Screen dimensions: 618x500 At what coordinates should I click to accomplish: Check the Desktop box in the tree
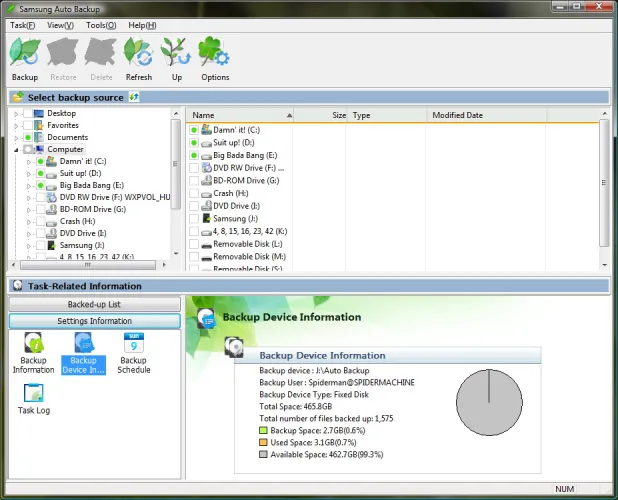(28, 113)
